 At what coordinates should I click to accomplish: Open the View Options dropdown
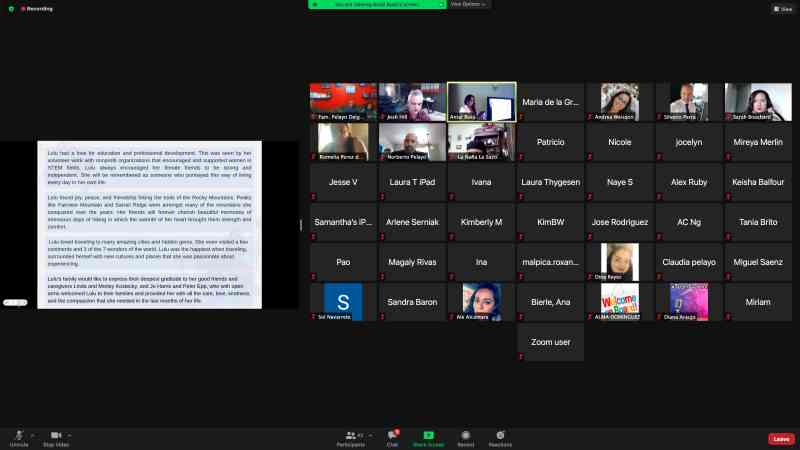coord(469,4)
